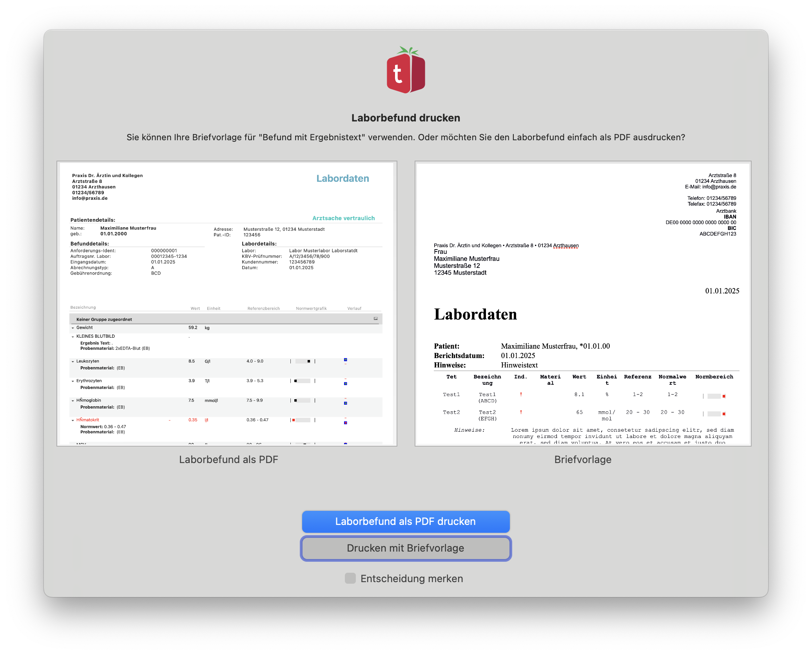Image resolution: width=812 pixels, height=655 pixels.
Task: Click the red tomedo app logo
Action: pos(406,70)
